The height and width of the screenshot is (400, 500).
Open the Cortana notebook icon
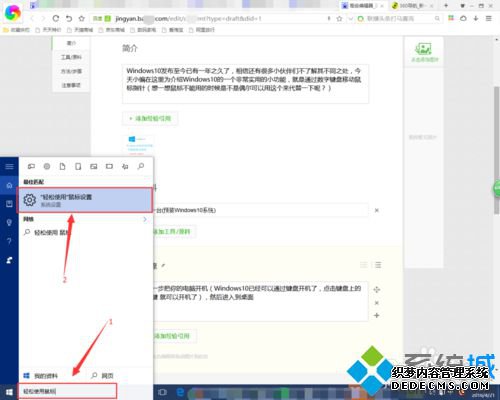(x=9, y=204)
